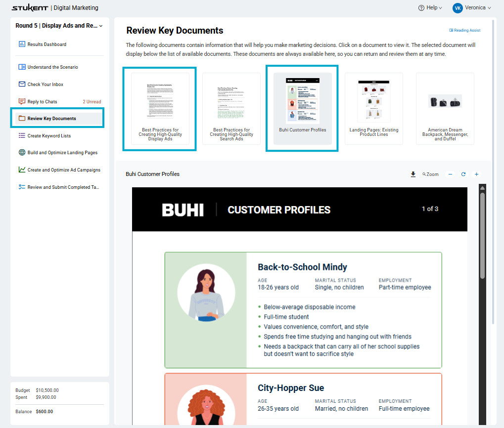Open Understand the Scenario section
The image size is (504, 428).
pyautogui.click(x=53, y=67)
